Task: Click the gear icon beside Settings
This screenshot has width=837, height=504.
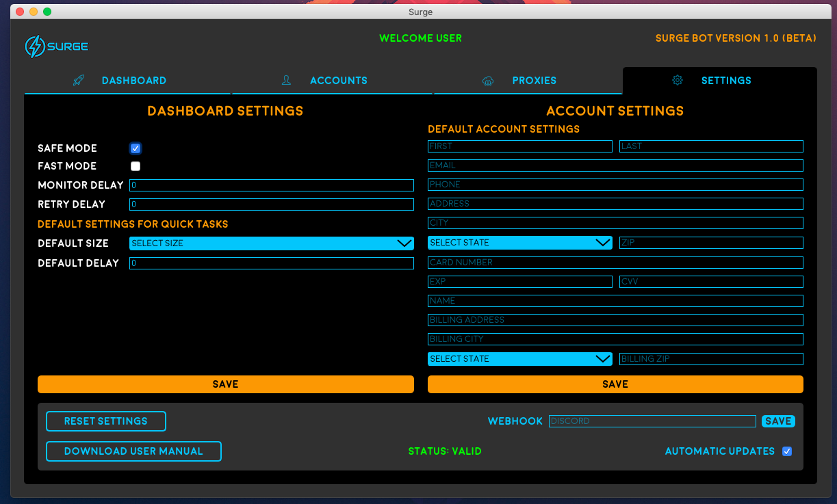Action: (678, 80)
